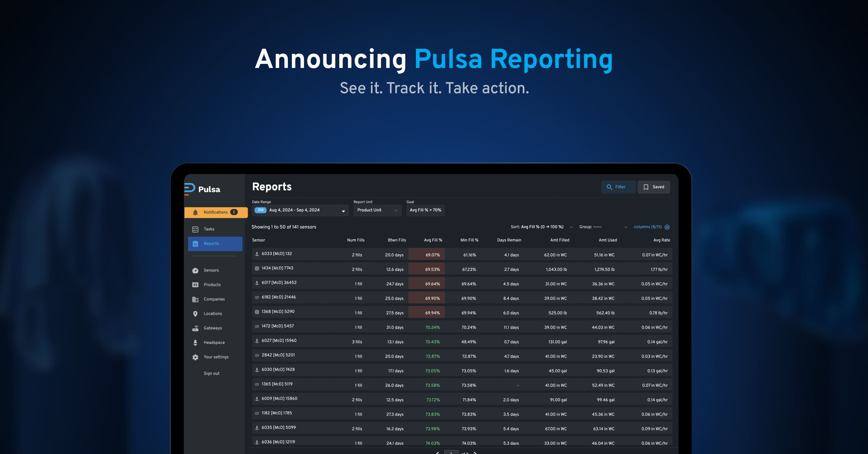Image resolution: width=868 pixels, height=454 pixels.
Task: Select the Tasks icon in the sidebar
Action: tap(195, 229)
